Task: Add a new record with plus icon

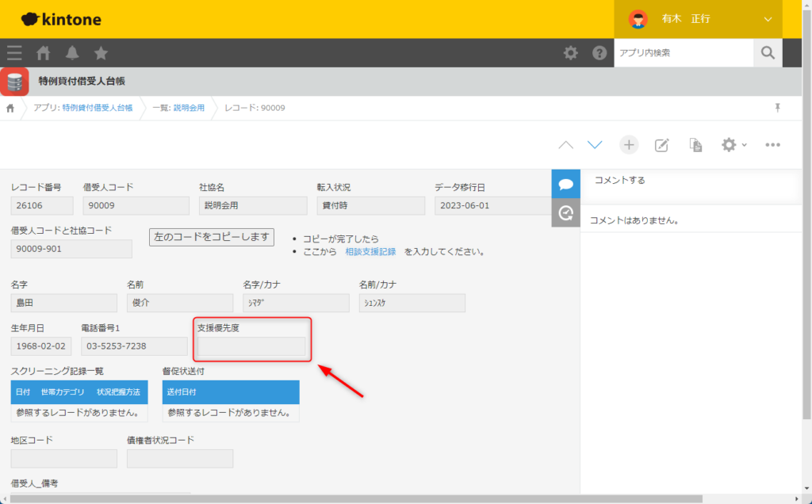Action: click(629, 145)
